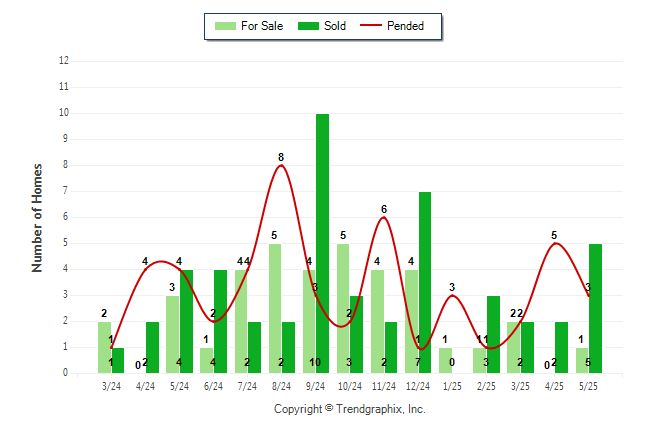Image resolution: width=646 pixels, height=434 pixels.
Task: Click the For Sale legend swatch
Action: pos(225,26)
